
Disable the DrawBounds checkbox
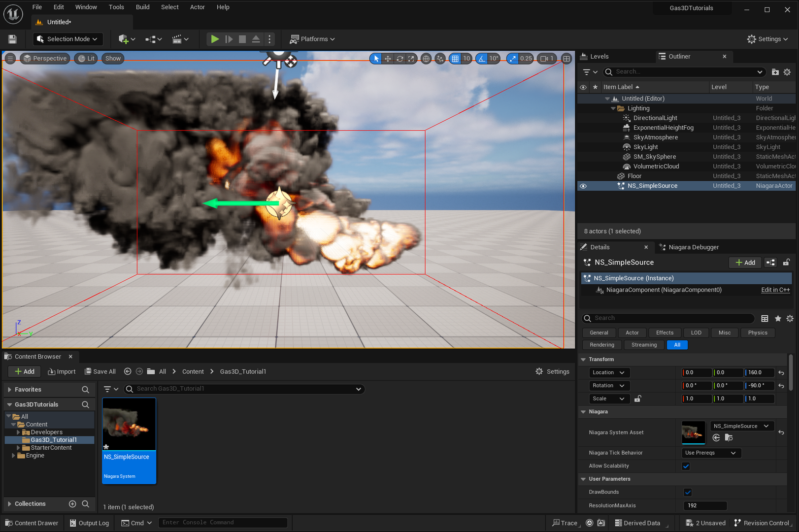pyautogui.click(x=687, y=492)
